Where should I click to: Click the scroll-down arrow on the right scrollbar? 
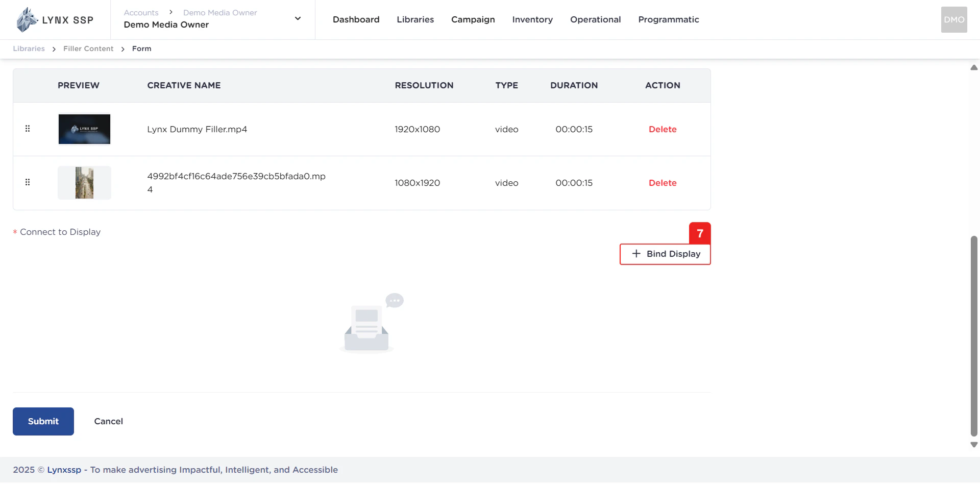(x=974, y=445)
